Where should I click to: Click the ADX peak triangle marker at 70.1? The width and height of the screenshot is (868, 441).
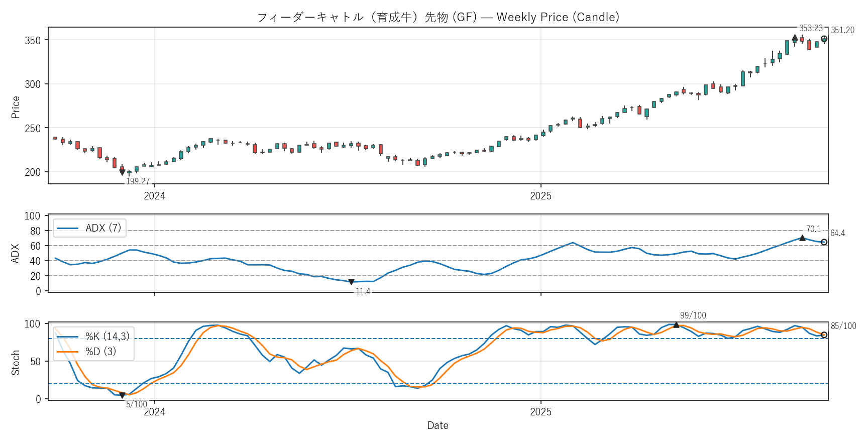[802, 238]
